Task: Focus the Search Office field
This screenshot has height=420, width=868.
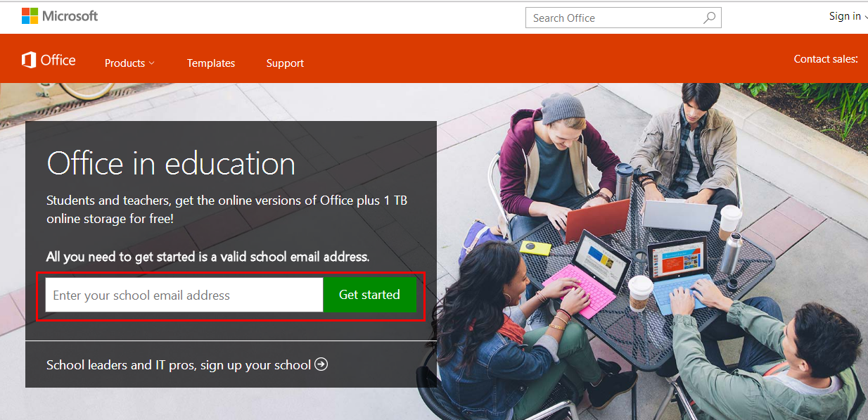Action: (x=623, y=18)
